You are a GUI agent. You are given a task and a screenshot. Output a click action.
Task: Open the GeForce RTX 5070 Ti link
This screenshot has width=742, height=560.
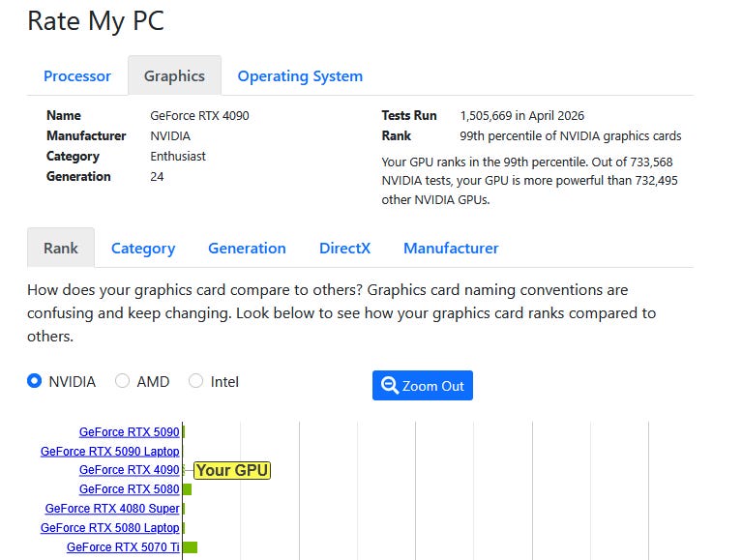123,547
